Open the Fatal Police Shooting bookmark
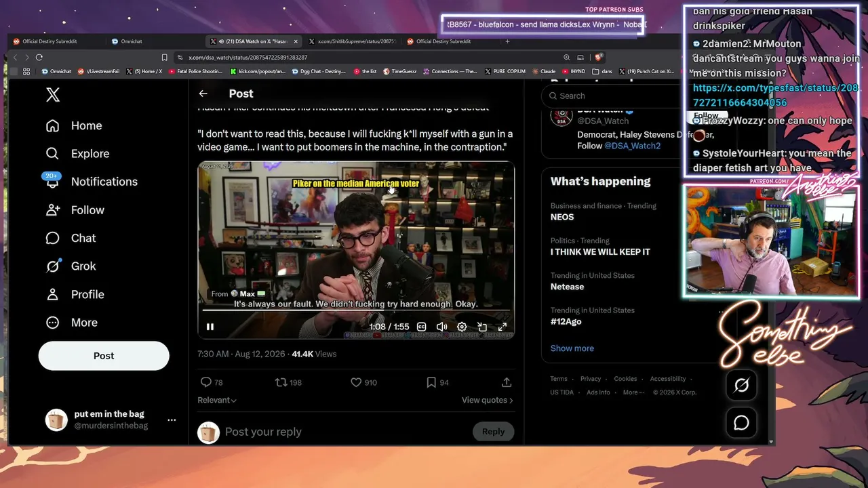Image resolution: width=868 pixels, height=488 pixels. click(x=195, y=71)
